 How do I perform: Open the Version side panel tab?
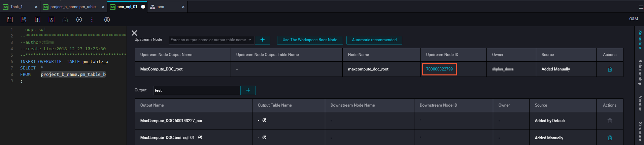point(640,104)
